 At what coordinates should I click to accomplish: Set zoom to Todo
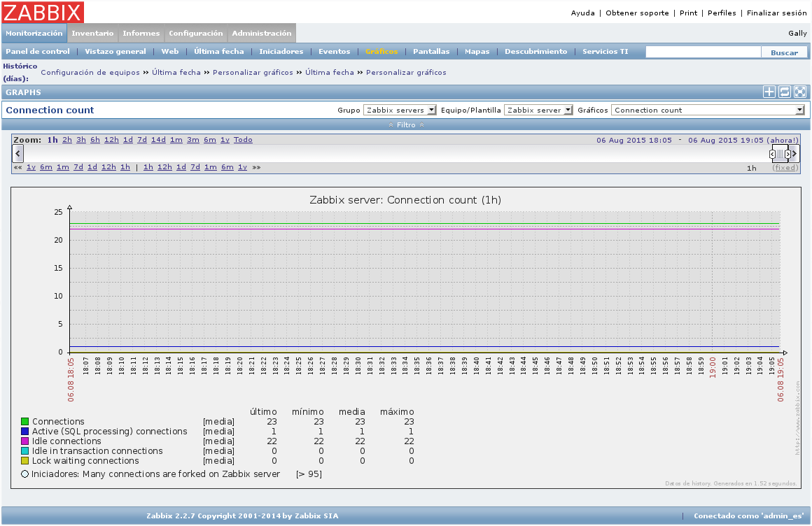(x=243, y=140)
